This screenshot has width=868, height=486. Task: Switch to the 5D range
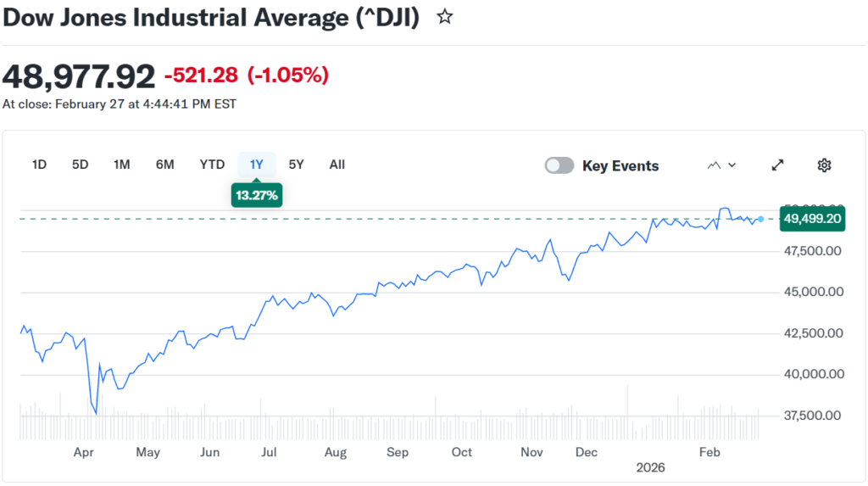pyautogui.click(x=80, y=165)
